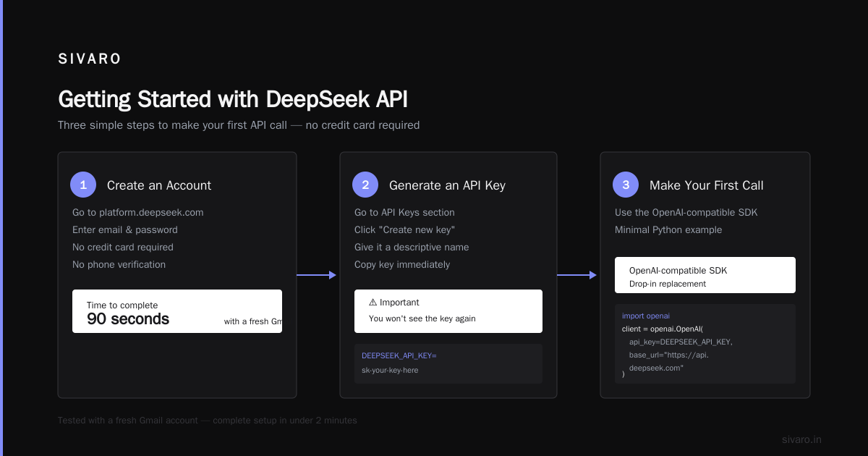Click the "90 seconds" value
The width and height of the screenshot is (868, 456).
click(x=128, y=319)
